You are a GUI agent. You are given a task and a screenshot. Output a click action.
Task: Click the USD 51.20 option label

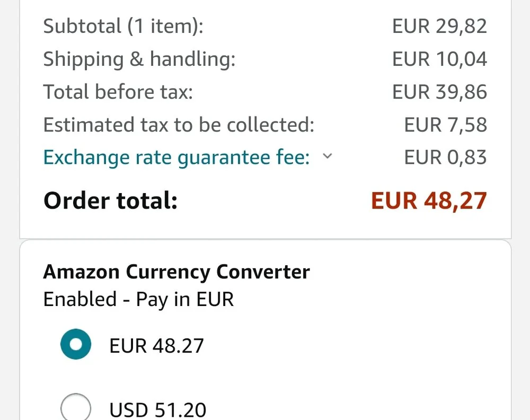point(157,409)
